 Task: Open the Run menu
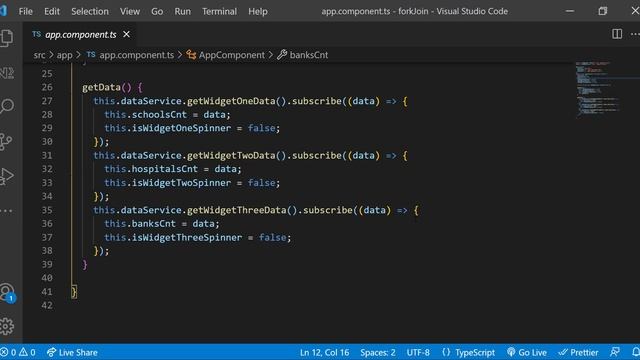pos(182,11)
